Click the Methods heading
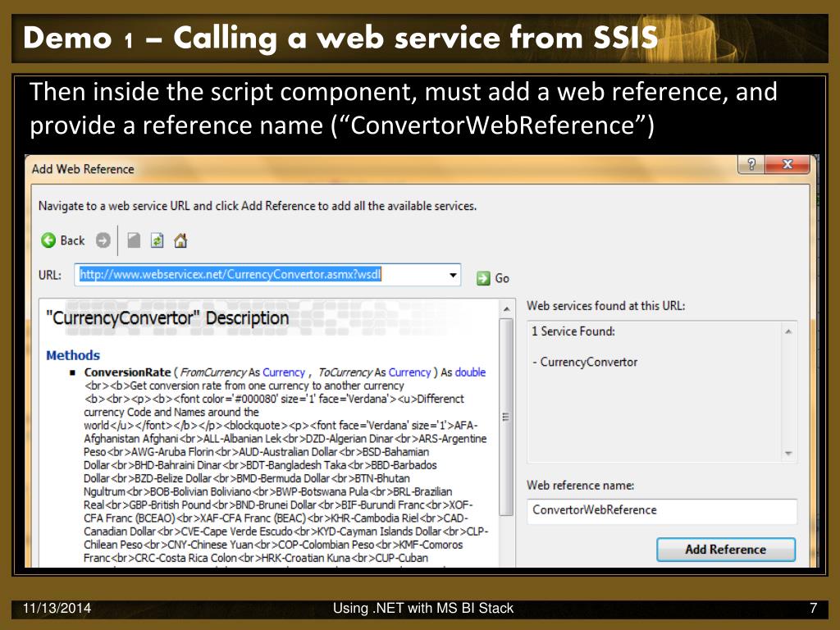Screen dimensions: 840x630 (x=73, y=355)
